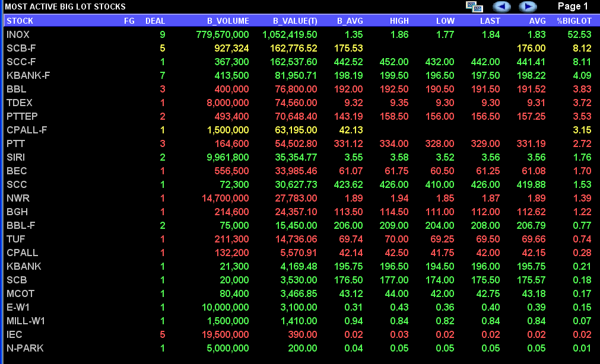Select the PTT stock symbol

[x=15, y=144]
